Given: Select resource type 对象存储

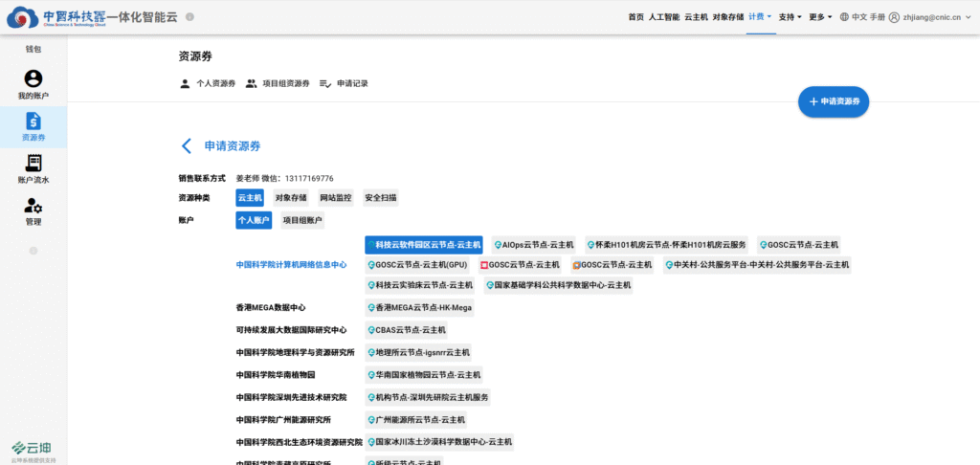Looking at the screenshot, I should pyautogui.click(x=291, y=198).
